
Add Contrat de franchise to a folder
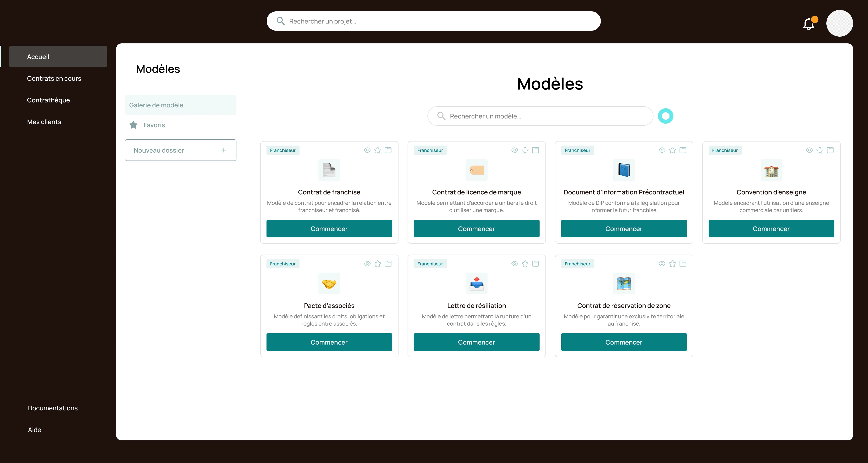click(x=388, y=150)
